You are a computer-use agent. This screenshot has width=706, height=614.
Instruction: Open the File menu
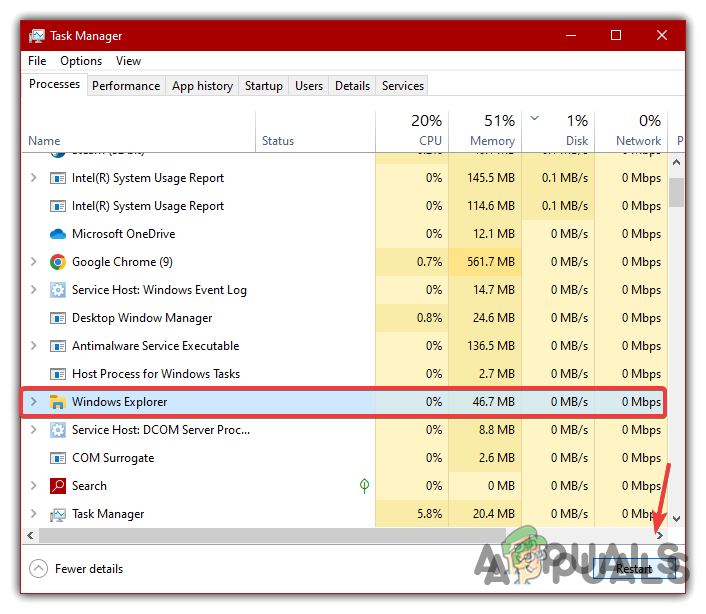(37, 61)
